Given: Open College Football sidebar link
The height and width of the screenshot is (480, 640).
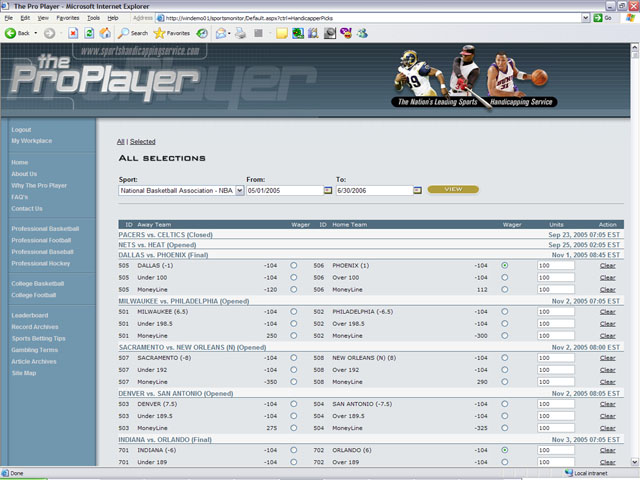Looking at the screenshot, I should click(x=34, y=295).
